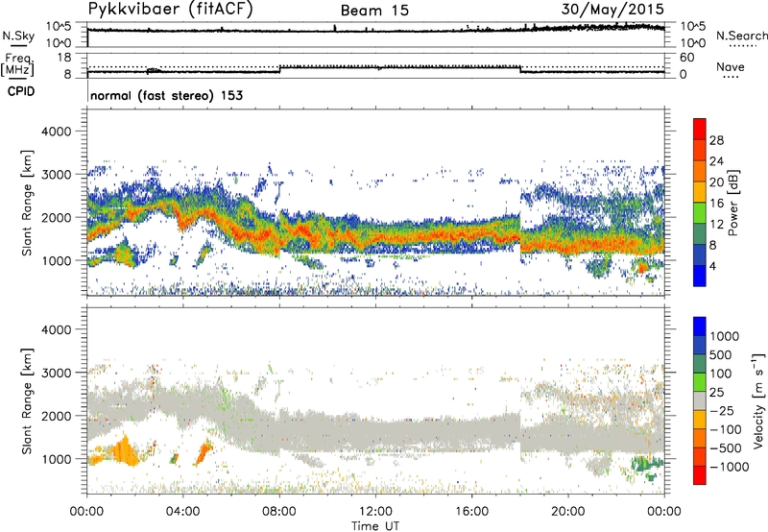
Task: Click the 4000 tick in power panel
Action: pyautogui.click(x=56, y=132)
